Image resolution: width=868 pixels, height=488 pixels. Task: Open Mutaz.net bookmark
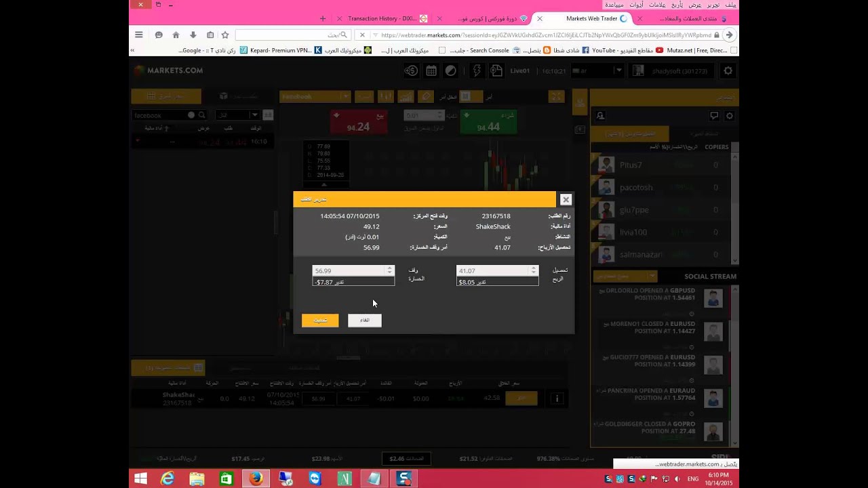(696, 50)
